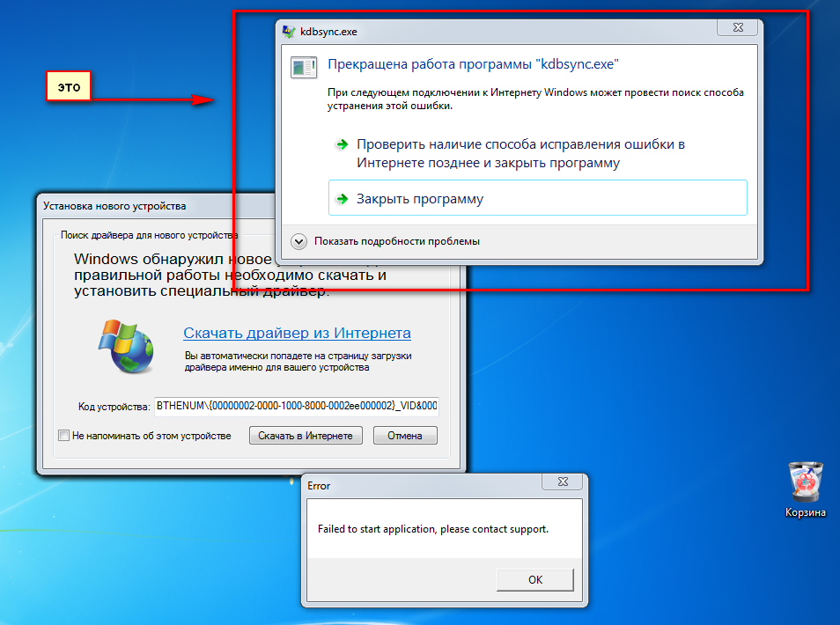Close the kdbsync.exe crash dialog
Screen dimensions: 840x625
[738, 28]
